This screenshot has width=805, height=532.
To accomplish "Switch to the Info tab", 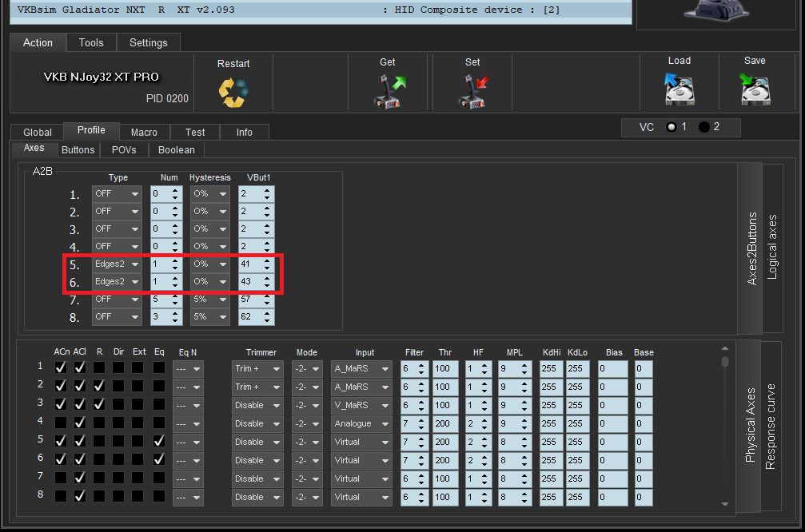I will pos(245,133).
